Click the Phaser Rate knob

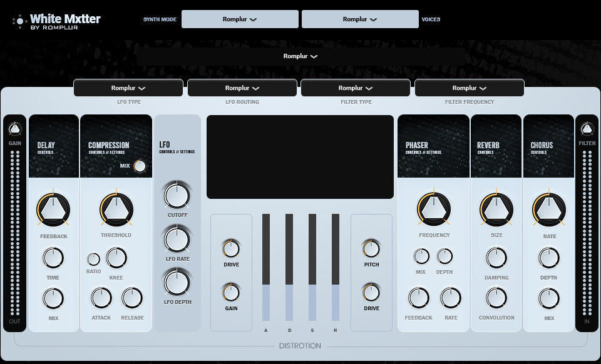coord(451,298)
